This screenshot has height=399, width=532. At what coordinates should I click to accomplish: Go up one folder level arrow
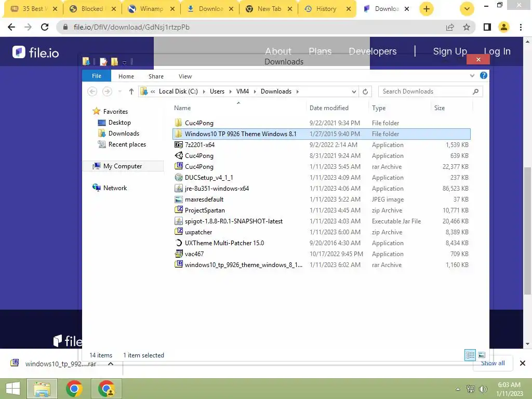(x=131, y=91)
